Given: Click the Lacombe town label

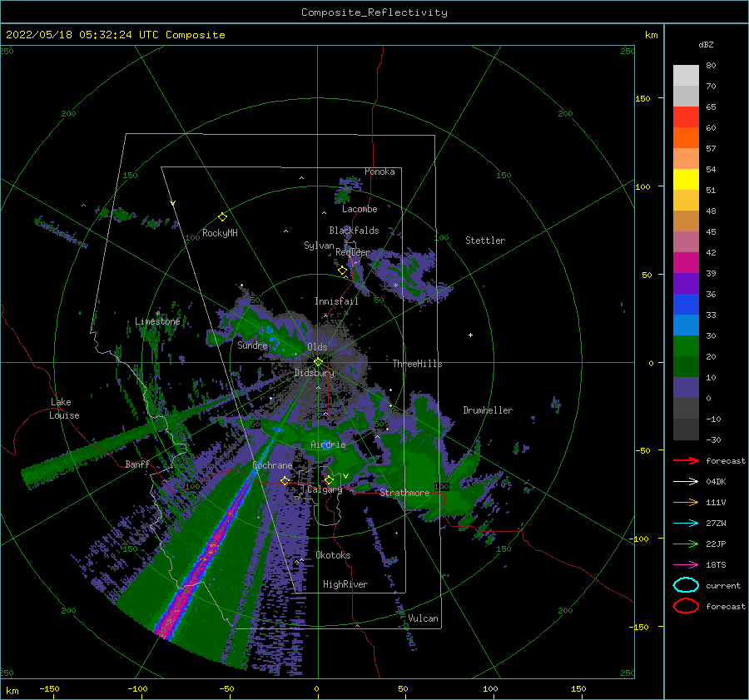Looking at the screenshot, I should 360,209.
